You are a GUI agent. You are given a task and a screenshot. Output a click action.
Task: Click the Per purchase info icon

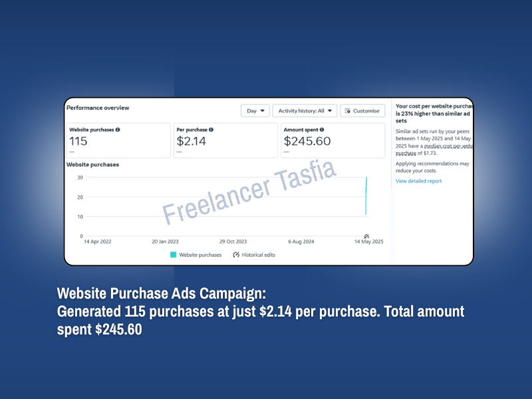[211, 130]
